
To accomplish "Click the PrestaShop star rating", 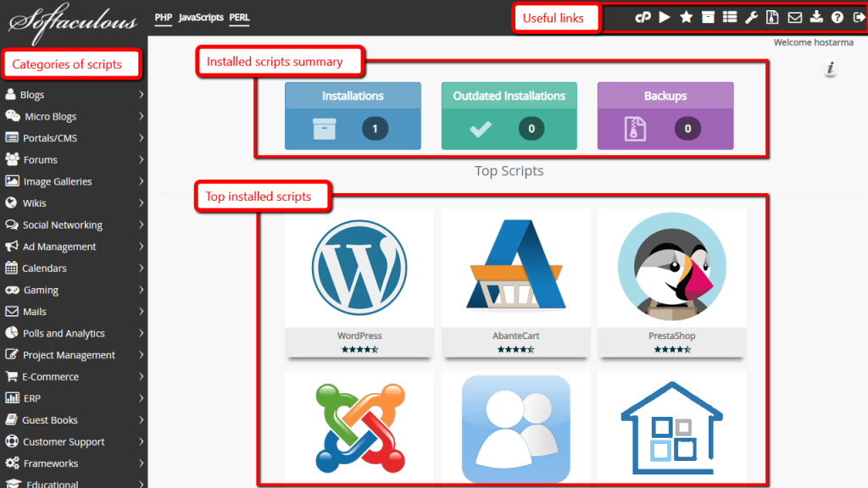I will [x=672, y=349].
